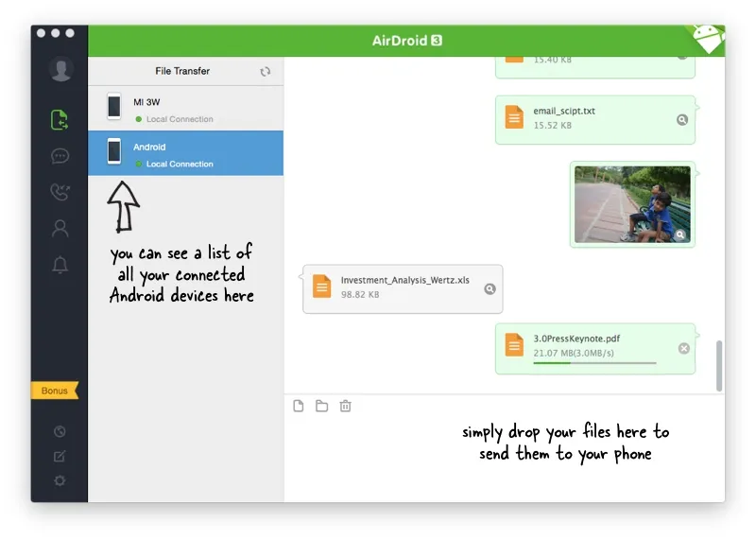Click the trash delete history icon
Image resolution: width=756 pixels, height=539 pixels.
coord(345,406)
